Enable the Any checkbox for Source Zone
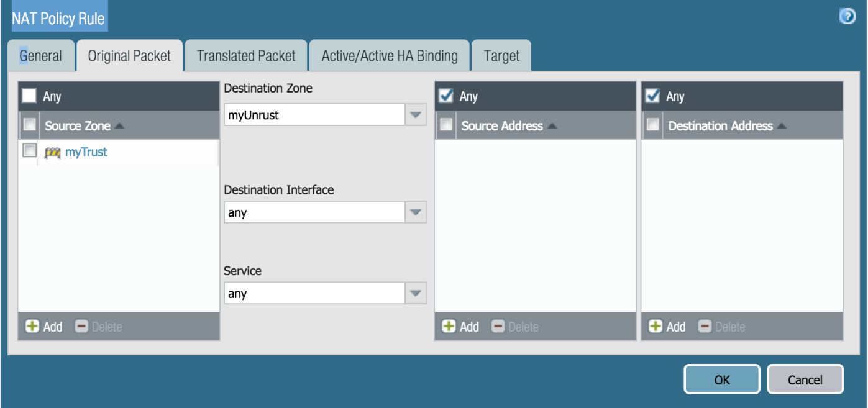The height and width of the screenshot is (408, 868). 29,96
